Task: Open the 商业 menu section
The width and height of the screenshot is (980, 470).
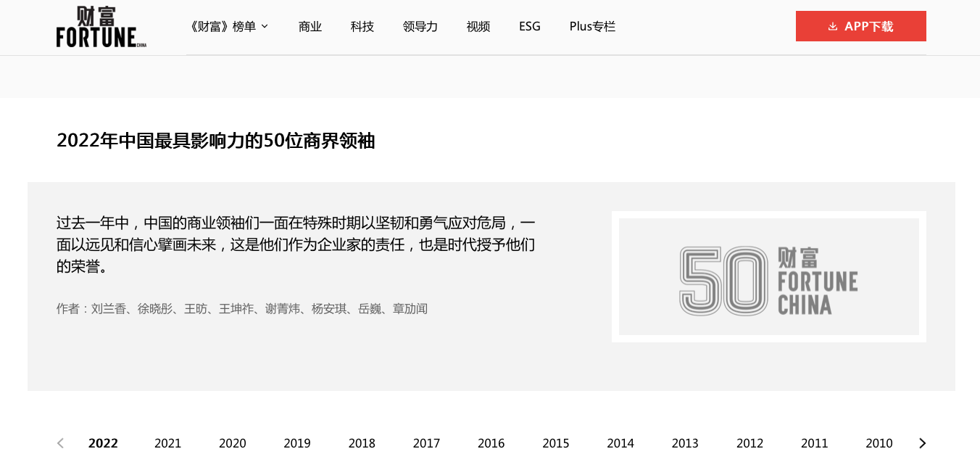Action: (x=310, y=27)
